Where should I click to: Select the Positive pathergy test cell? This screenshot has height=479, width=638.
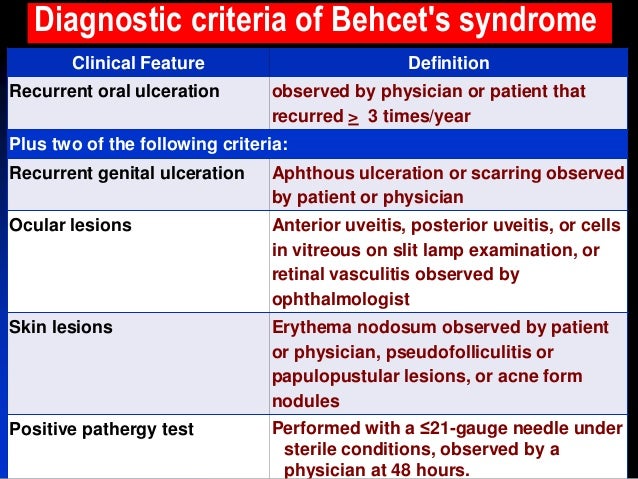[x=138, y=446]
